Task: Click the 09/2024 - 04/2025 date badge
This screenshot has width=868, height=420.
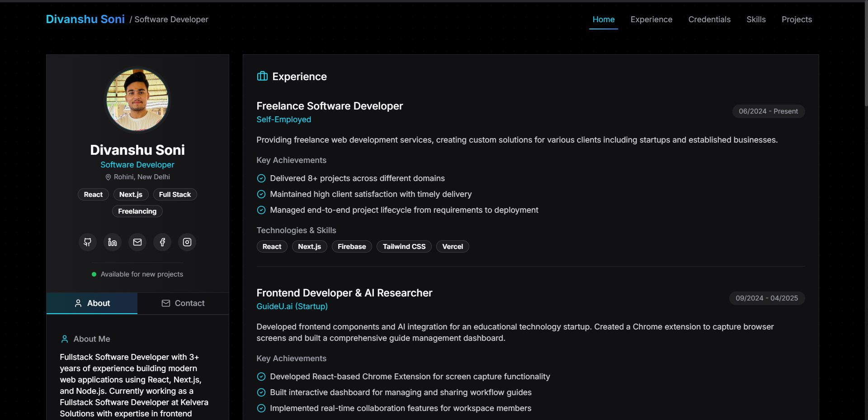Action: tap(767, 298)
